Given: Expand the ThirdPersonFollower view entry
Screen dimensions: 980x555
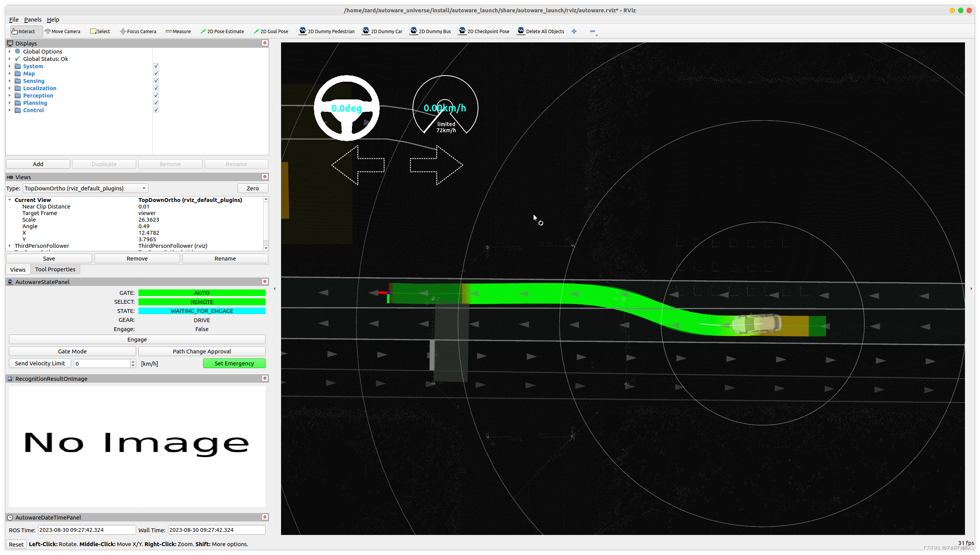Looking at the screenshot, I should click(10, 246).
